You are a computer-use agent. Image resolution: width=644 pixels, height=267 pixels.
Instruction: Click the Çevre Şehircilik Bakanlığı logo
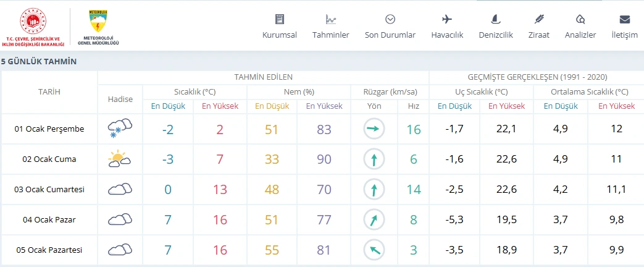click(x=33, y=27)
